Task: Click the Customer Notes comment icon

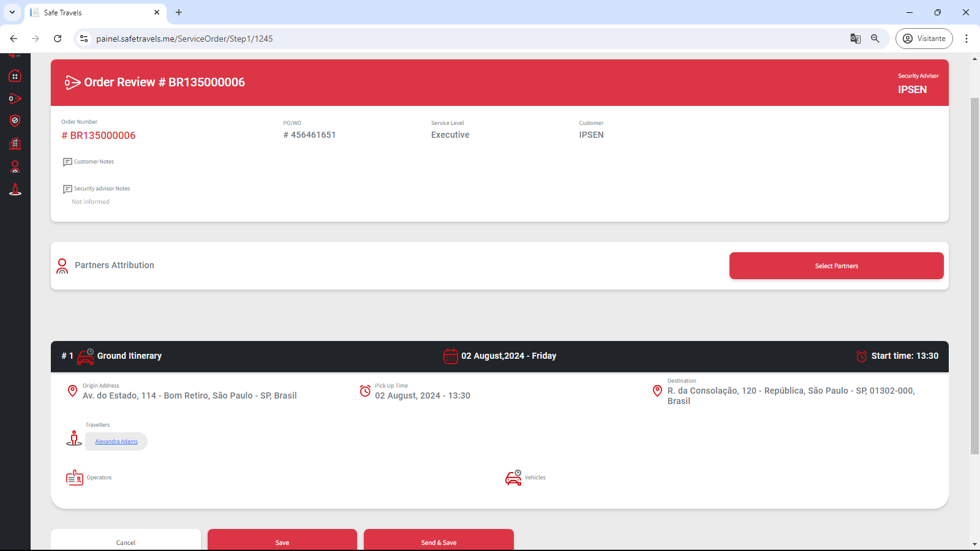Action: [67, 162]
